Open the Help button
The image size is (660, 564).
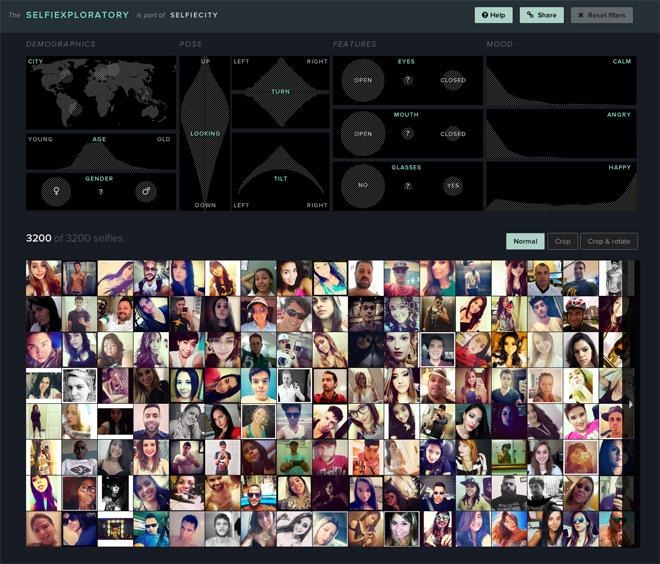pos(494,15)
